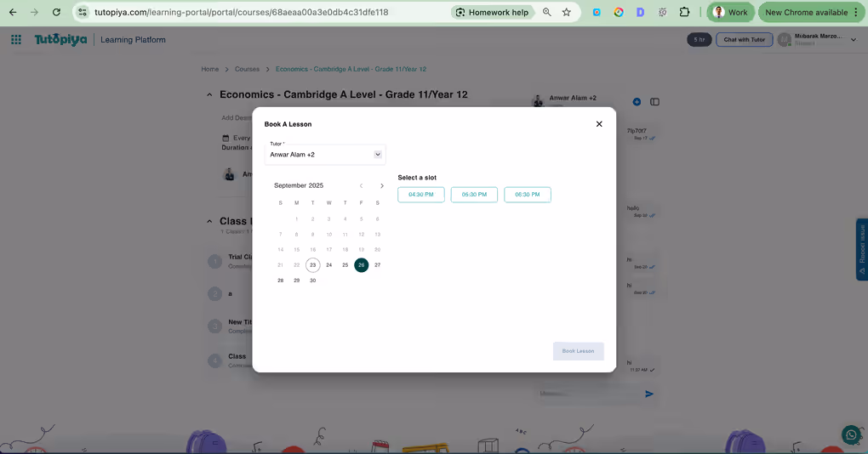Select the 05:30 PM slot
Image resolution: width=868 pixels, height=454 pixels.
(x=474, y=195)
